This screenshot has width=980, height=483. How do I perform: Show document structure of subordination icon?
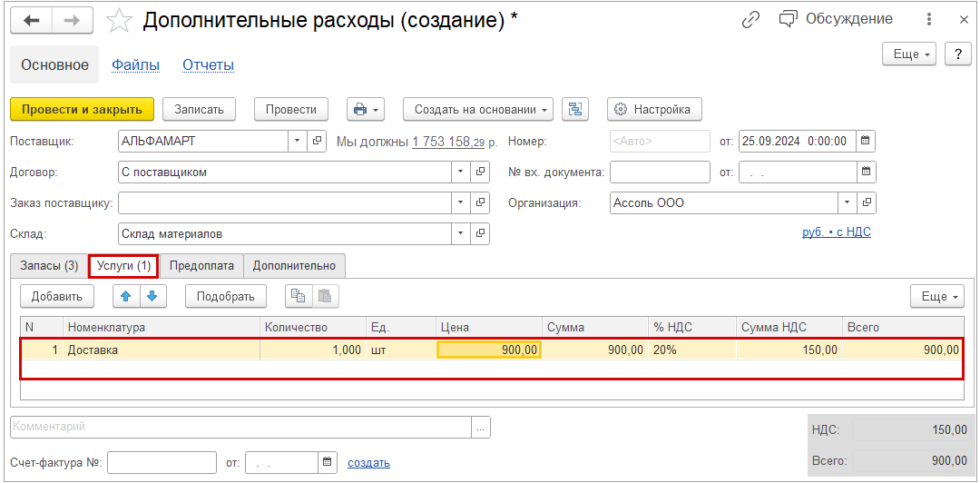575,109
